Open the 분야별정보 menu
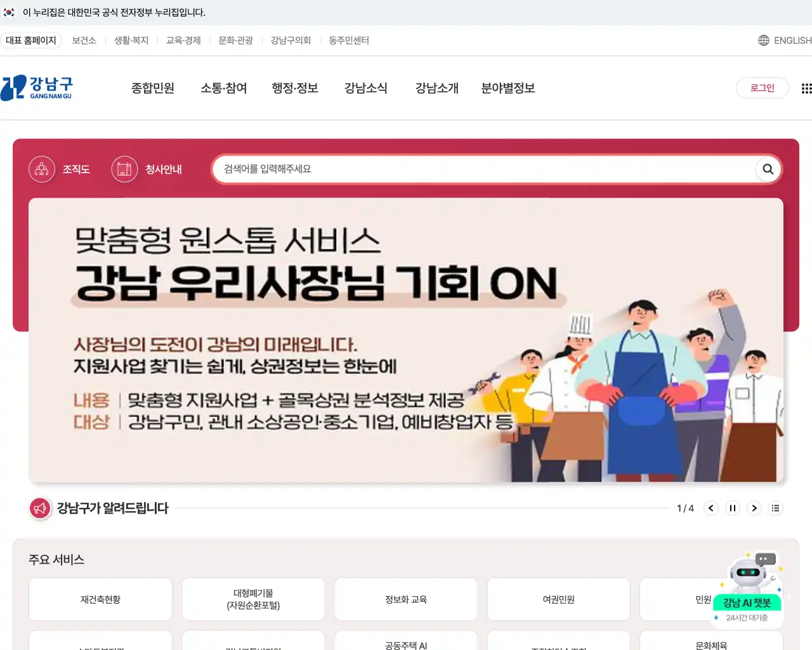This screenshot has height=650, width=812. [508, 88]
